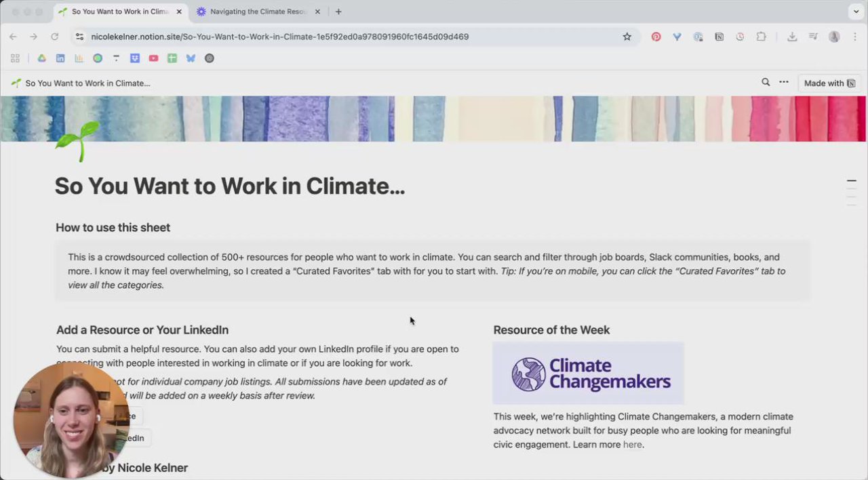Close the Navigating the Climate tab
This screenshot has height=480, width=868.
point(317,12)
